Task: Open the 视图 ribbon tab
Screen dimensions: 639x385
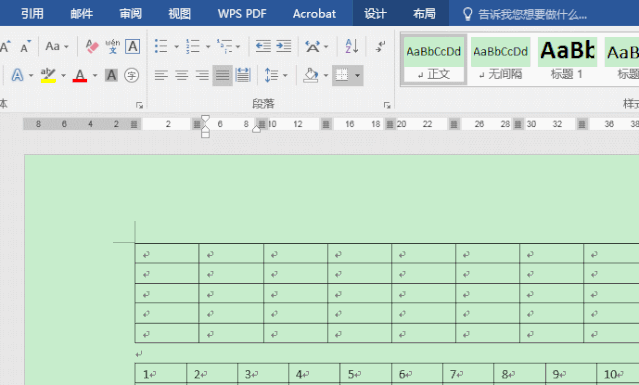Action: [180, 13]
